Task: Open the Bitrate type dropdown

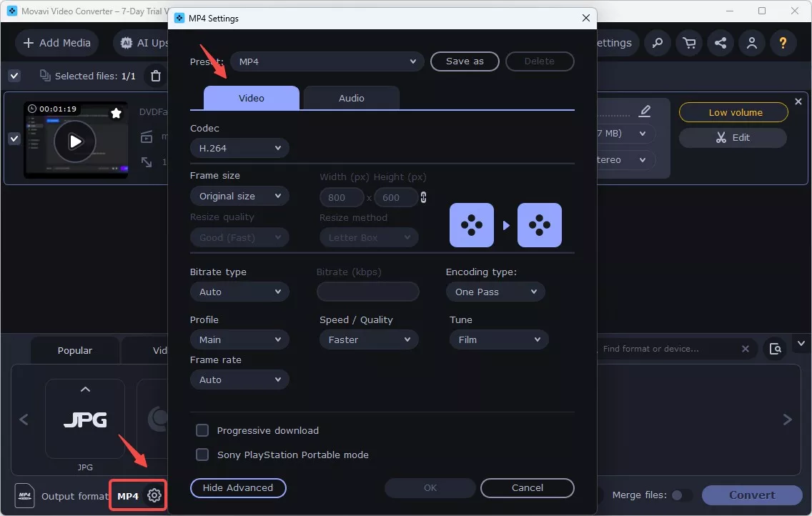Action: pyautogui.click(x=239, y=292)
